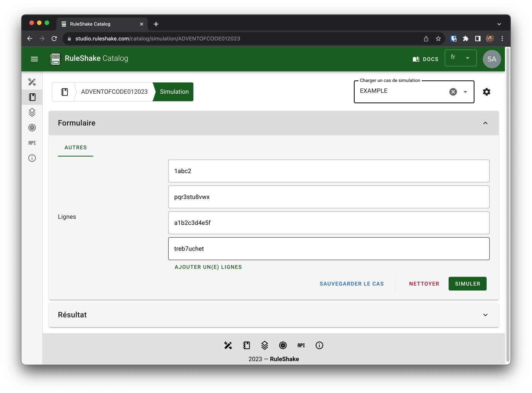532x393 pixels.
Task: Click the API icon in left sidebar
Action: coord(32,143)
